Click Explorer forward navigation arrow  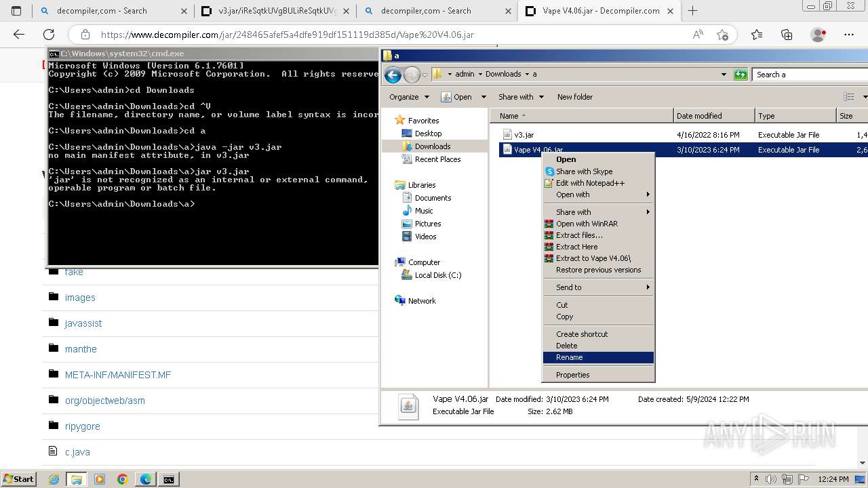point(412,75)
